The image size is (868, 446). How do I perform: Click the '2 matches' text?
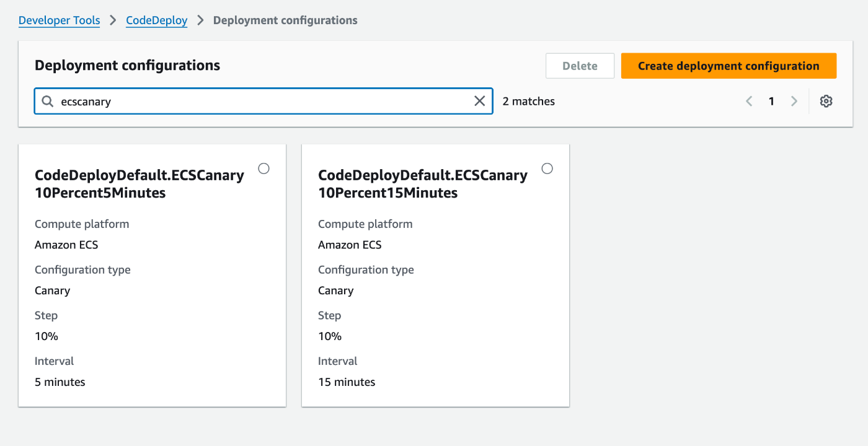click(528, 101)
